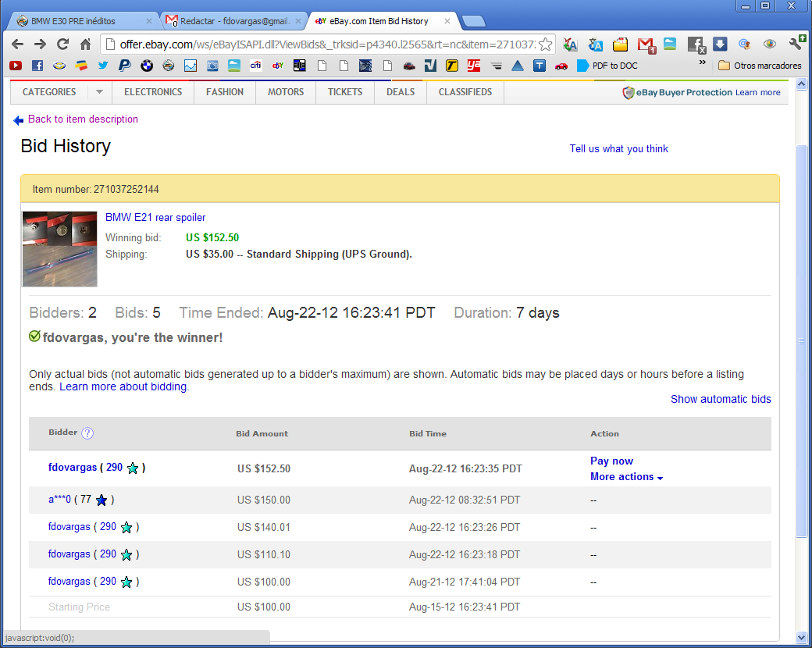Viewport: 812px width, 648px height.
Task: Open the eBay bookmark icon
Action: point(278,66)
